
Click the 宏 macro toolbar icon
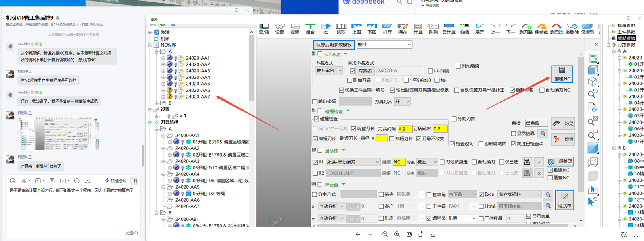(326, 29)
